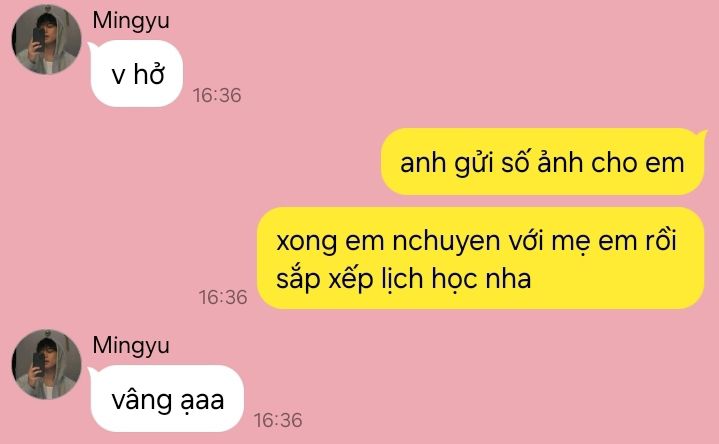Open Mingyu's profile picture beside "v hở"
This screenshot has height=444, width=719.
(x=46, y=39)
